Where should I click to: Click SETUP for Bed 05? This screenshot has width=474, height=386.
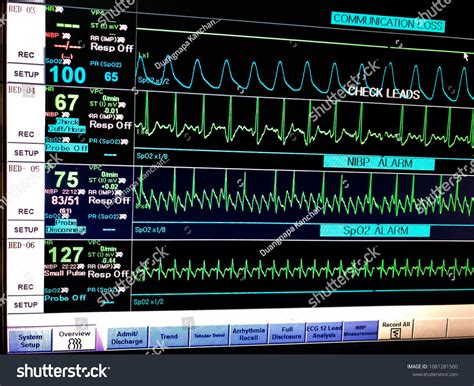[x=26, y=230]
